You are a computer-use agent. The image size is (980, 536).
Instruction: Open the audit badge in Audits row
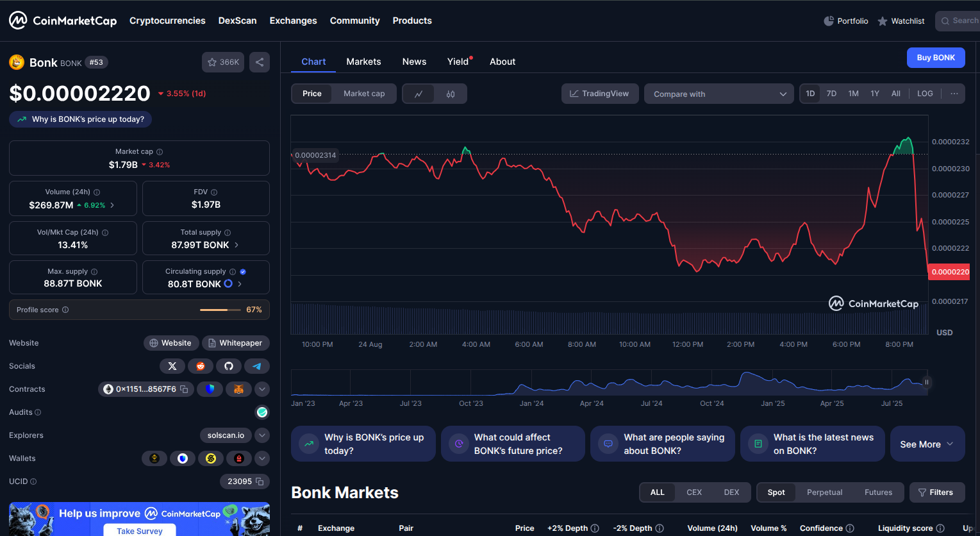point(262,412)
